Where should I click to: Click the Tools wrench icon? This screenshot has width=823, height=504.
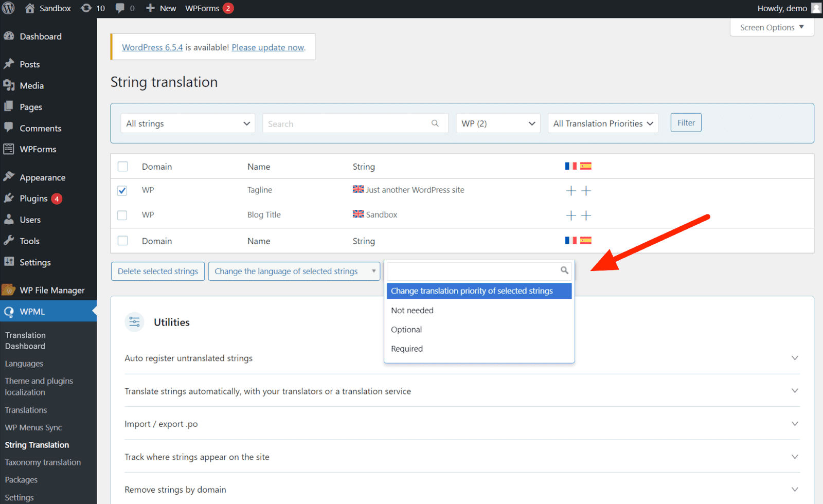pos(9,241)
